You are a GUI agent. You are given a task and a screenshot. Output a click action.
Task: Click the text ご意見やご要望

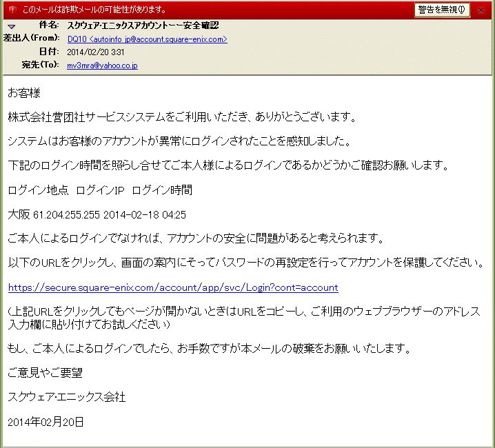(x=45, y=373)
